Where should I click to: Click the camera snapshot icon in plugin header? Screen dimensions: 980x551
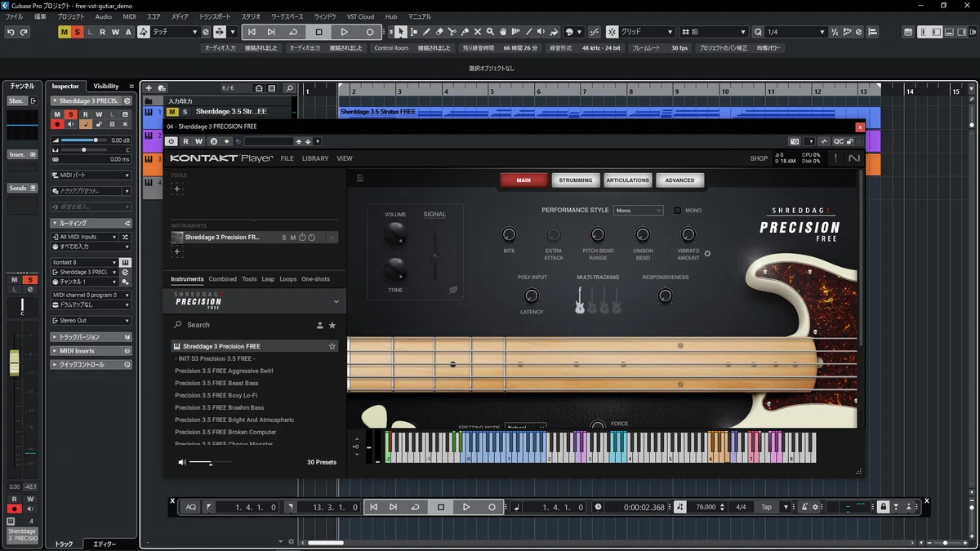point(794,141)
